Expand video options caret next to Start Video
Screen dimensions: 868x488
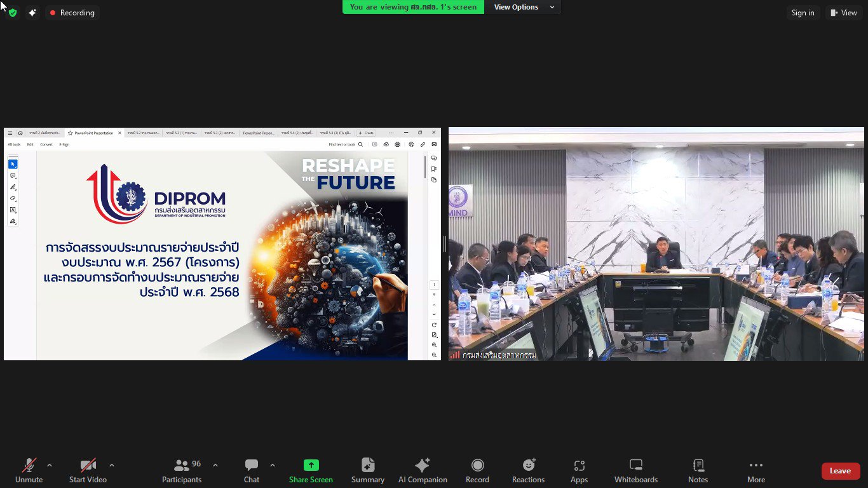[112, 465]
